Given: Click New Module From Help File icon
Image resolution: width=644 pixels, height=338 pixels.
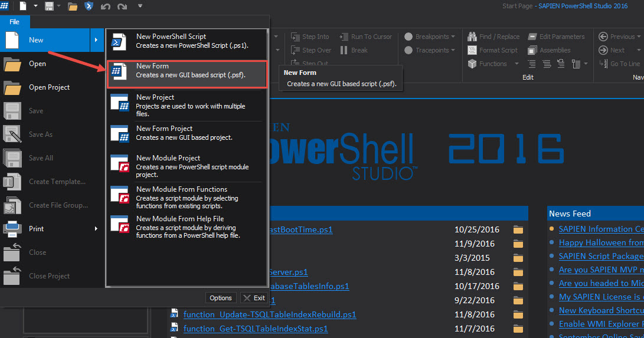Looking at the screenshot, I should point(119,224).
